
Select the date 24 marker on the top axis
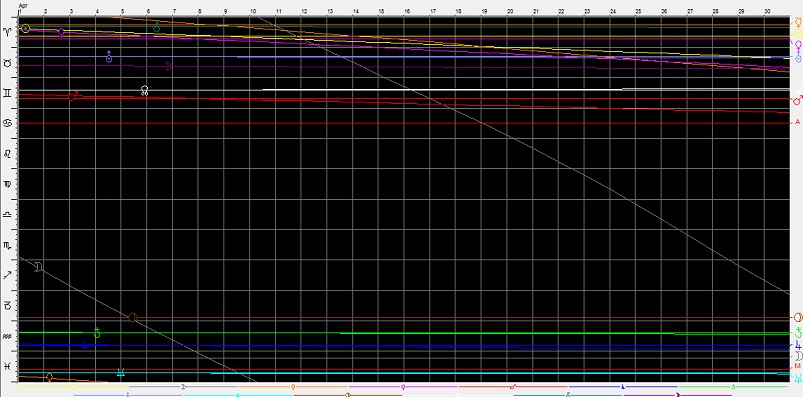(x=612, y=11)
